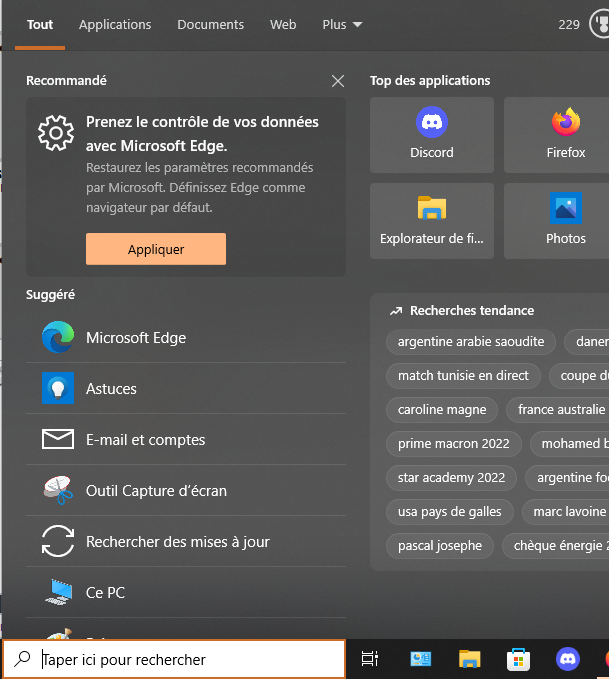This screenshot has width=609, height=679.
Task: Switch to the Documents tab
Action: (210, 24)
